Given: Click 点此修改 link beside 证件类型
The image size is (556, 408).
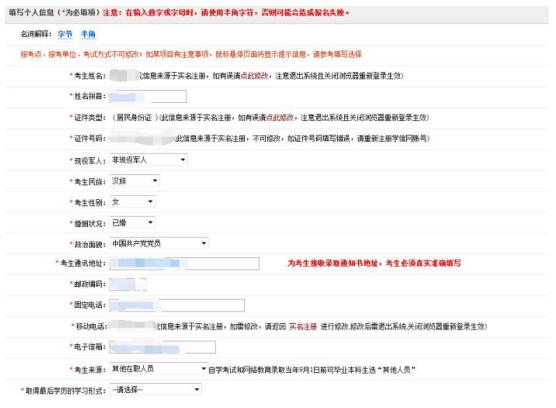Looking at the screenshot, I should pyautogui.click(x=280, y=117).
